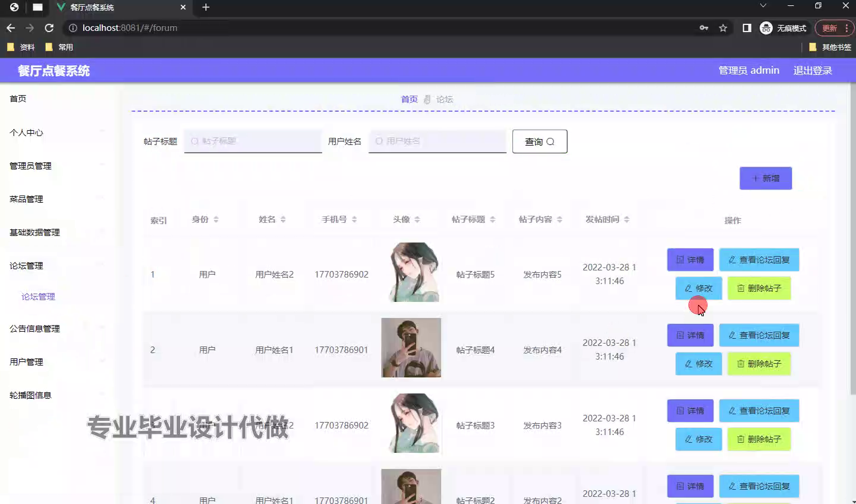Click 删除帖子 for 帖子标题4 row
856x504 pixels.
[759, 364]
